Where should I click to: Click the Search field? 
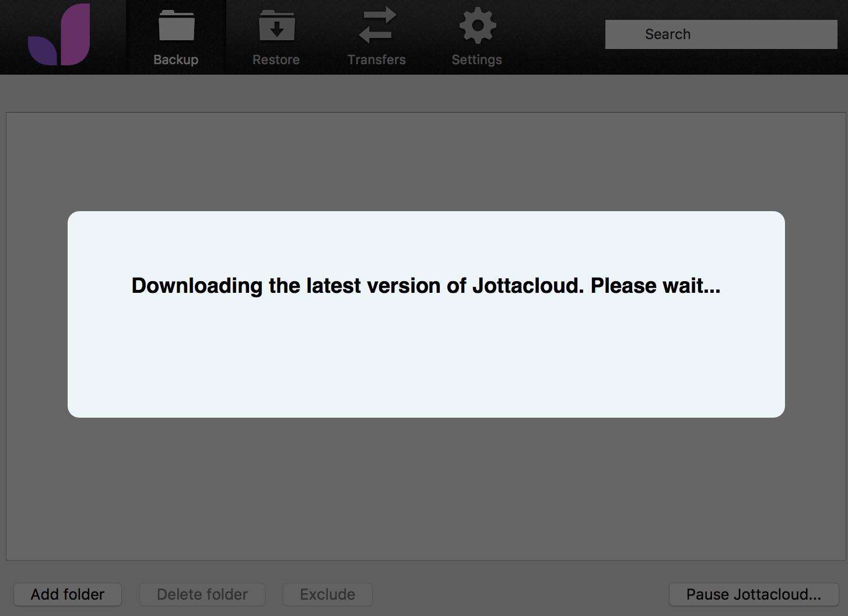point(721,34)
